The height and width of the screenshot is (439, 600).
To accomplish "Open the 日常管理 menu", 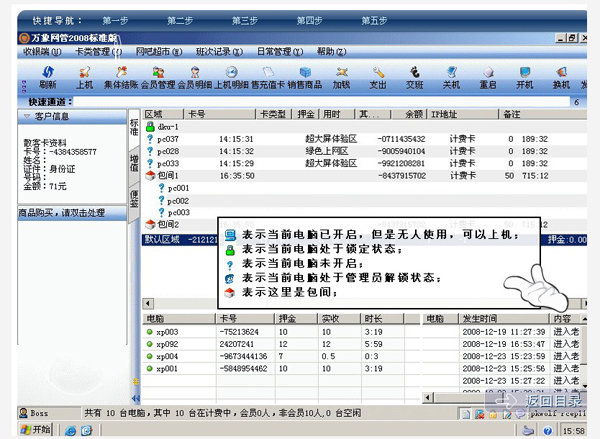I will click(x=280, y=51).
